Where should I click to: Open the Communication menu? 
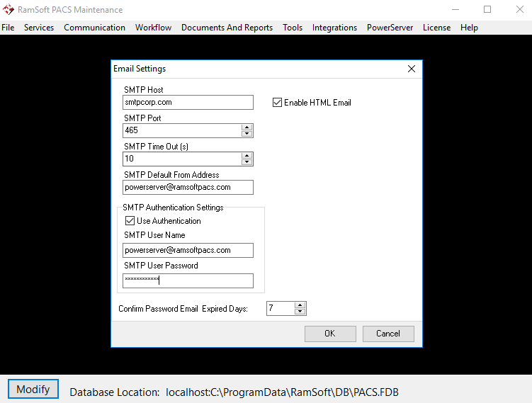(x=94, y=28)
